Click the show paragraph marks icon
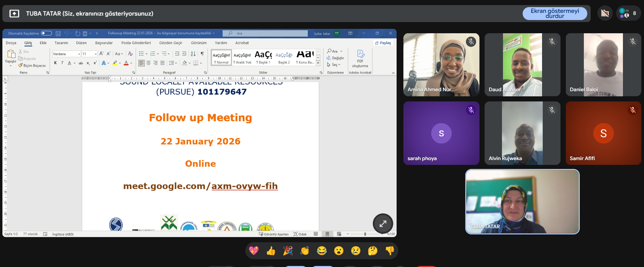 (x=202, y=54)
